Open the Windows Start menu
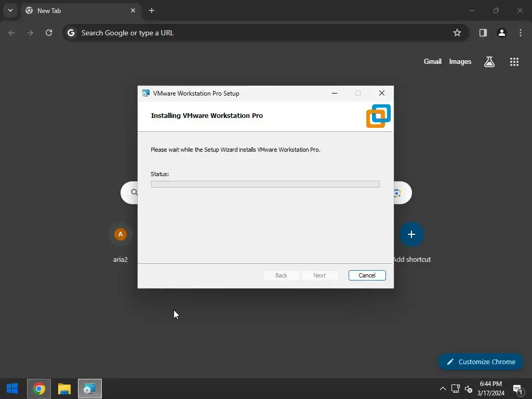 [x=12, y=389]
